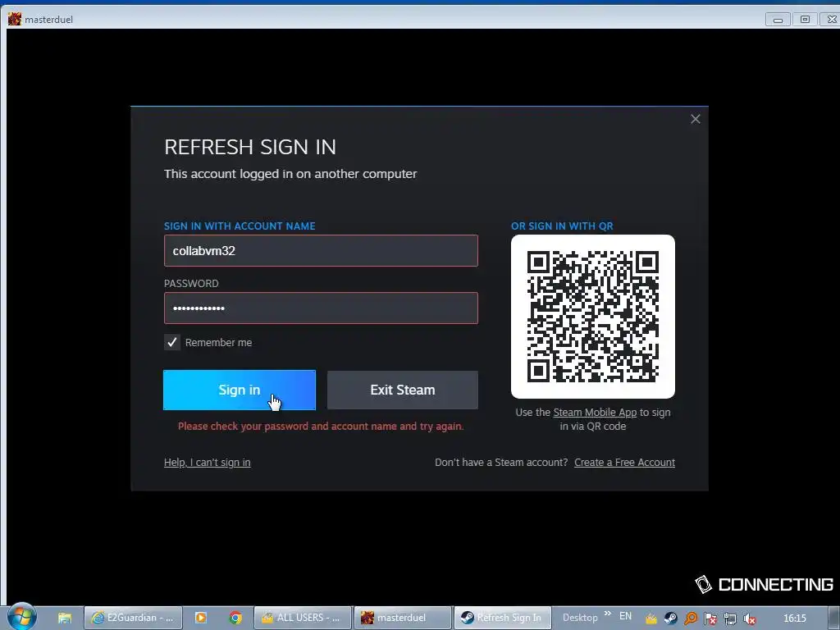
Task: Click the QR code sign-in image
Action: (x=593, y=317)
